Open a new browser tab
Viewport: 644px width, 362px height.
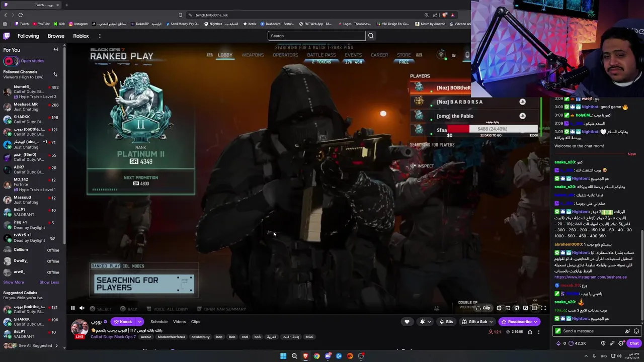[x=66, y=5]
